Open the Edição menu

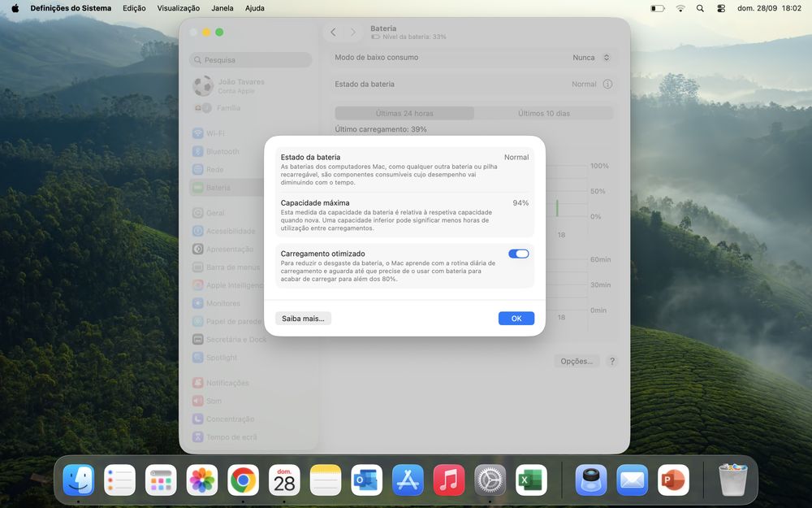pyautogui.click(x=134, y=8)
